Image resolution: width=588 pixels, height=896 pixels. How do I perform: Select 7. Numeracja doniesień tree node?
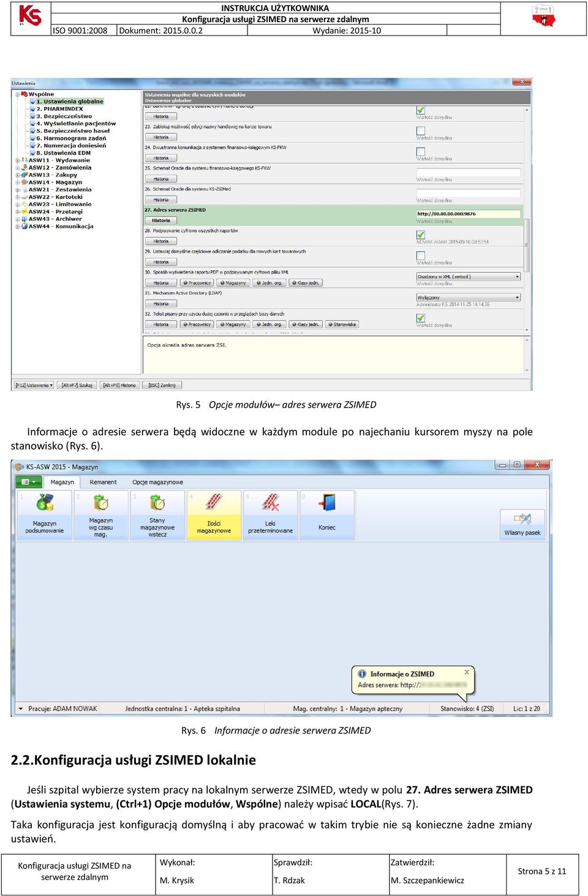[x=71, y=145]
